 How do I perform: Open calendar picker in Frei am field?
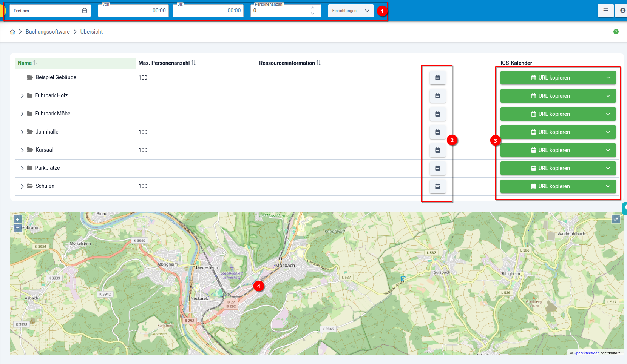pyautogui.click(x=85, y=11)
